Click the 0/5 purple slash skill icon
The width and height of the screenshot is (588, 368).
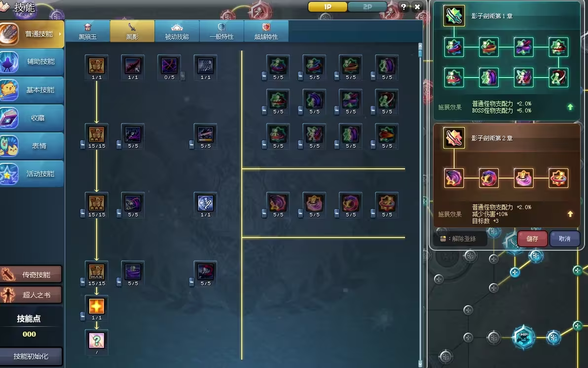pyautogui.click(x=169, y=65)
